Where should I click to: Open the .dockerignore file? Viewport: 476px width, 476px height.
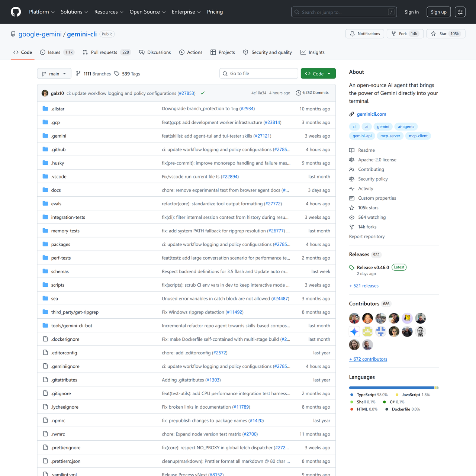tap(65, 339)
